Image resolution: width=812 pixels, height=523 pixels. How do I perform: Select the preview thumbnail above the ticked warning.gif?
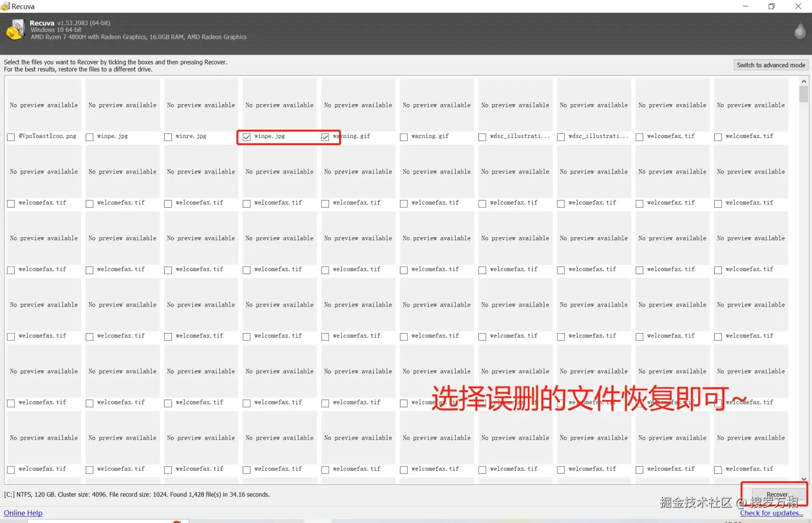(x=358, y=105)
